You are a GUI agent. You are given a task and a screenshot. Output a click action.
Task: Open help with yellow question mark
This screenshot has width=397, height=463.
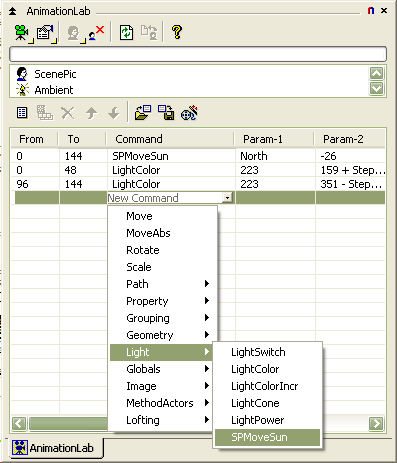(x=177, y=32)
